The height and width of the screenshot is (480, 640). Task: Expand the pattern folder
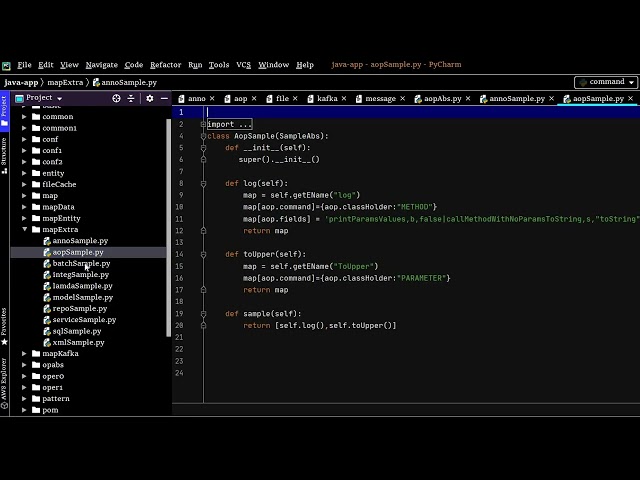[24, 399]
